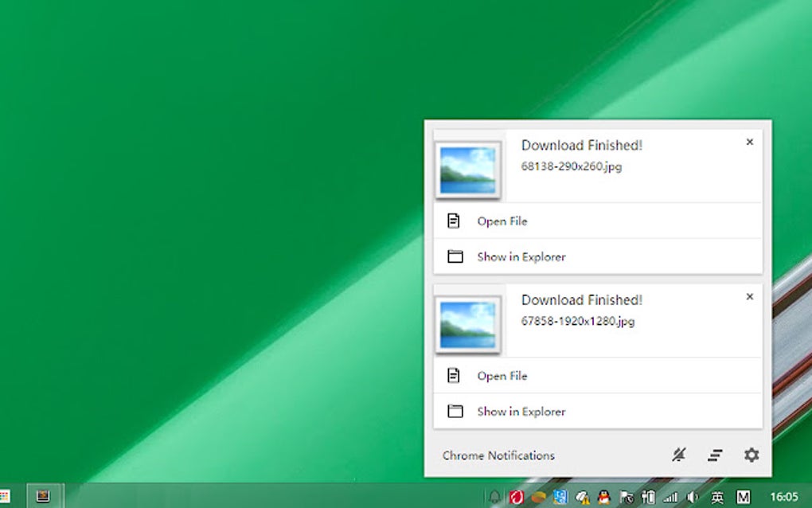Click the 16:05 clock in taskbar
Viewport: 812px width, 508px height.
[784, 498]
